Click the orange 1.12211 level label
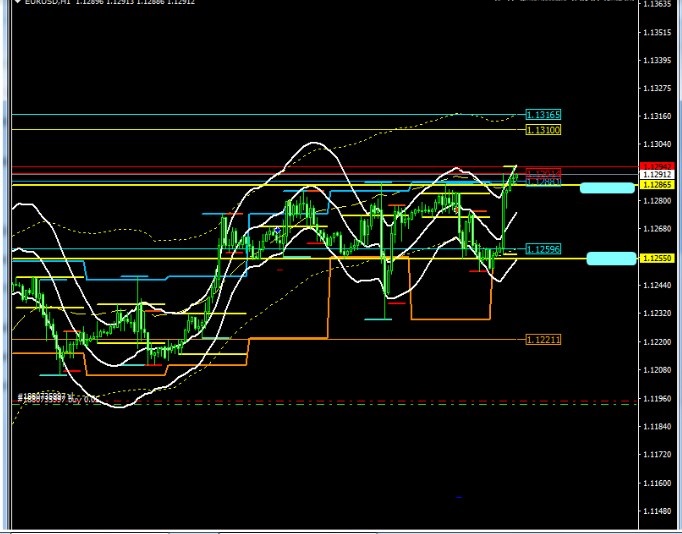This screenshot has height=534, width=682. pyautogui.click(x=543, y=340)
